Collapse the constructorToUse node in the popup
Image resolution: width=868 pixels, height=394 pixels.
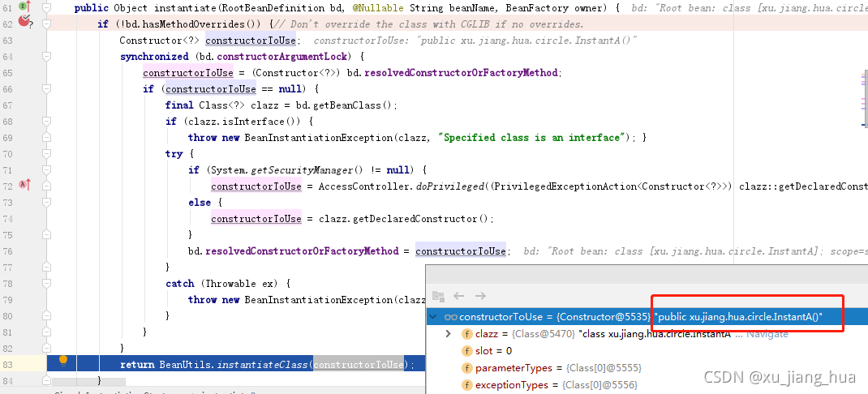[433, 317]
